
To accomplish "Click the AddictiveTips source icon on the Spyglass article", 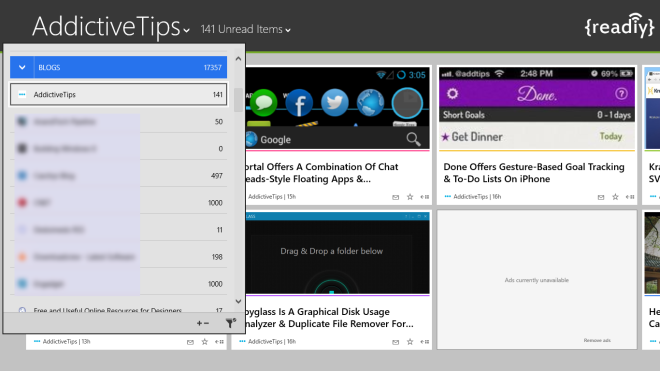I will [x=242, y=341].
